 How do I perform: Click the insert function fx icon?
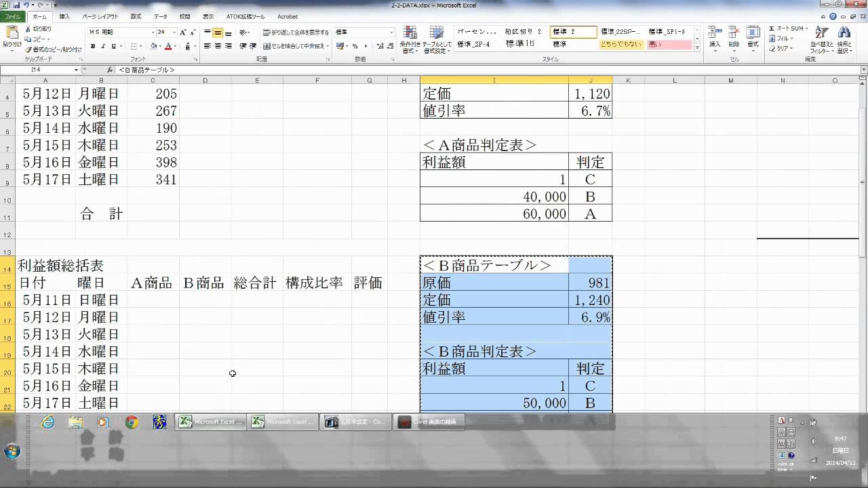tap(110, 70)
